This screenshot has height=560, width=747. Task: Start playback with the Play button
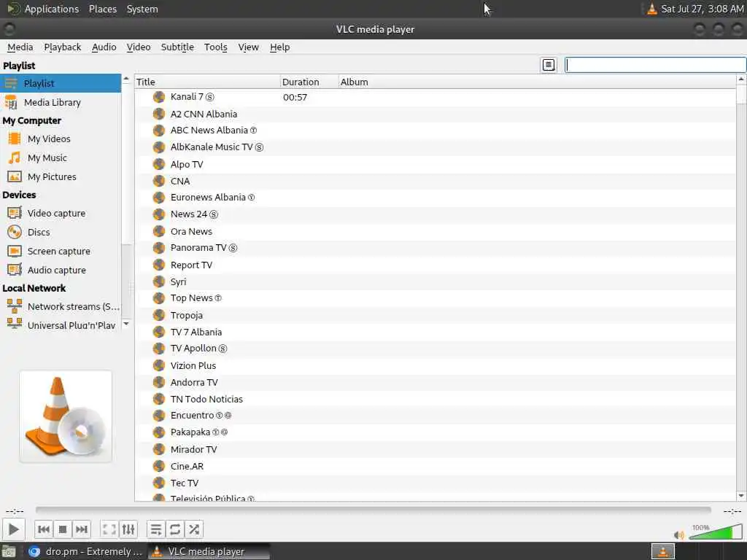tap(13, 529)
